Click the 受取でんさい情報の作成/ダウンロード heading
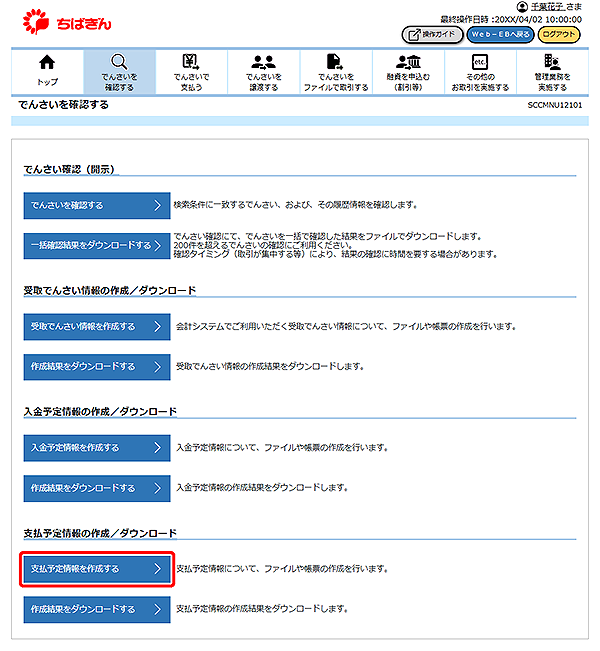The height and width of the screenshot is (651, 600). click(110, 291)
